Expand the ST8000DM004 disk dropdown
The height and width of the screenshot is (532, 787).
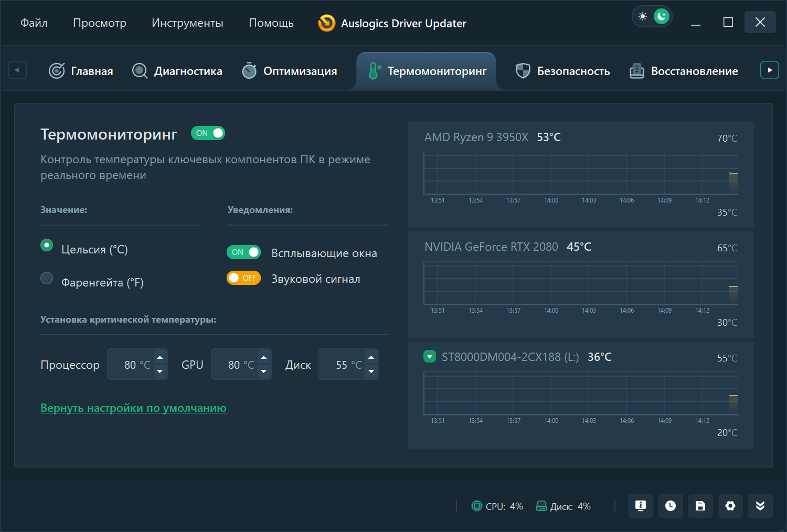coord(430,357)
